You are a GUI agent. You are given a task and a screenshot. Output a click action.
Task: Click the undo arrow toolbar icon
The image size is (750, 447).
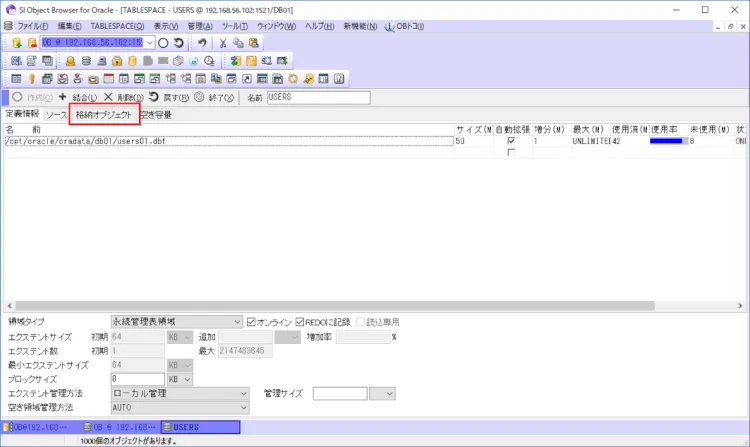pyautogui.click(x=202, y=43)
